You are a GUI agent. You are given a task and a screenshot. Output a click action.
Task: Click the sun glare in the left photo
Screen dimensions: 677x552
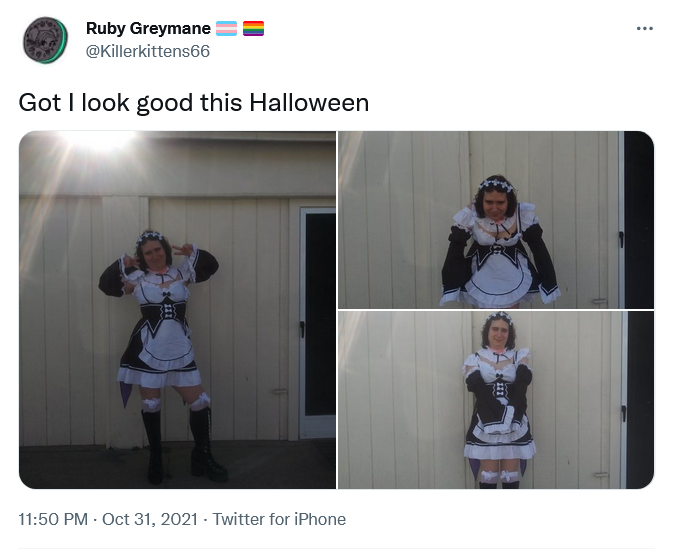[98, 140]
